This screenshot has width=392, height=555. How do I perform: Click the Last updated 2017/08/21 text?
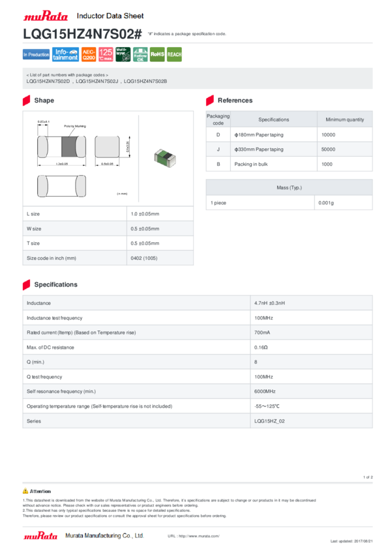point(352,541)
